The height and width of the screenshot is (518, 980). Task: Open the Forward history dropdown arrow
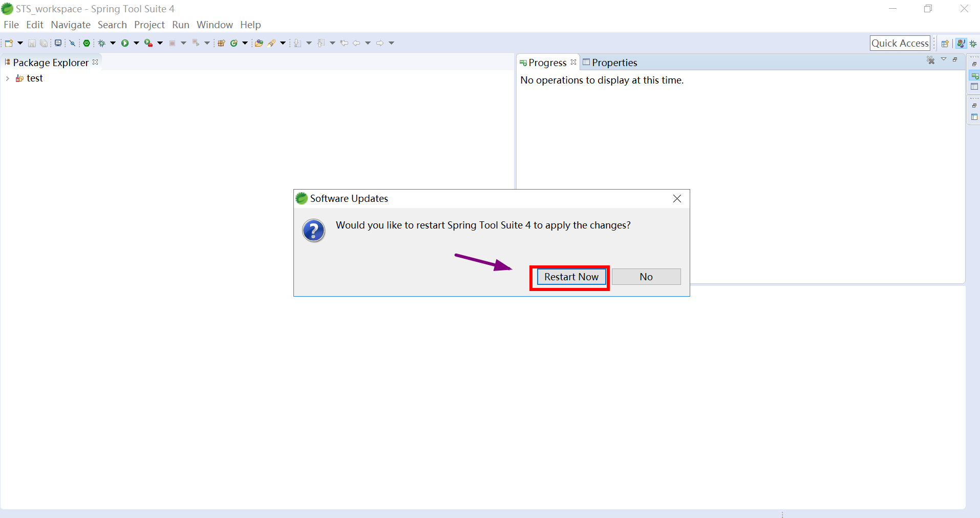[391, 43]
